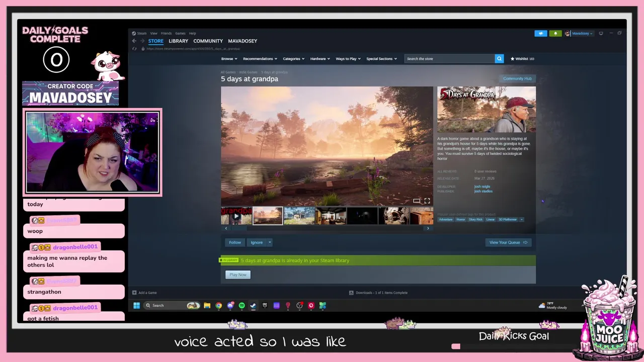644x362 pixels.
Task: Click the Steam store search magnifier button
Action: tap(499, 59)
